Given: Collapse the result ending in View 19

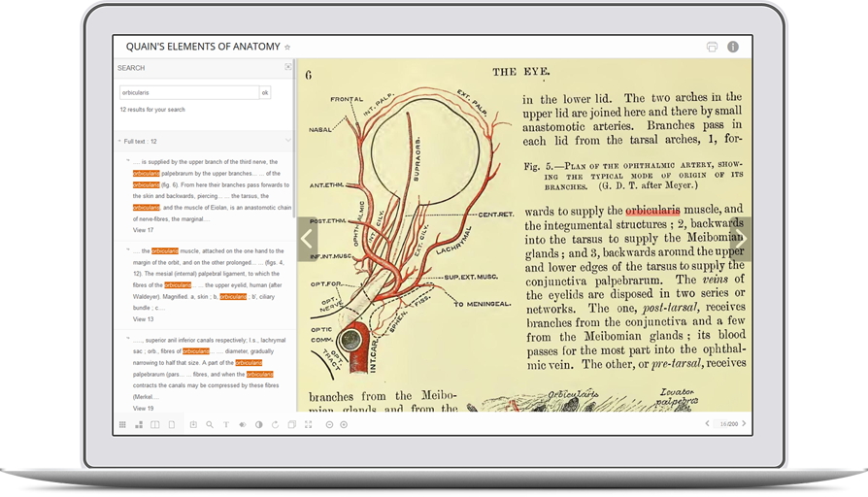Looking at the screenshot, I should click(128, 338).
